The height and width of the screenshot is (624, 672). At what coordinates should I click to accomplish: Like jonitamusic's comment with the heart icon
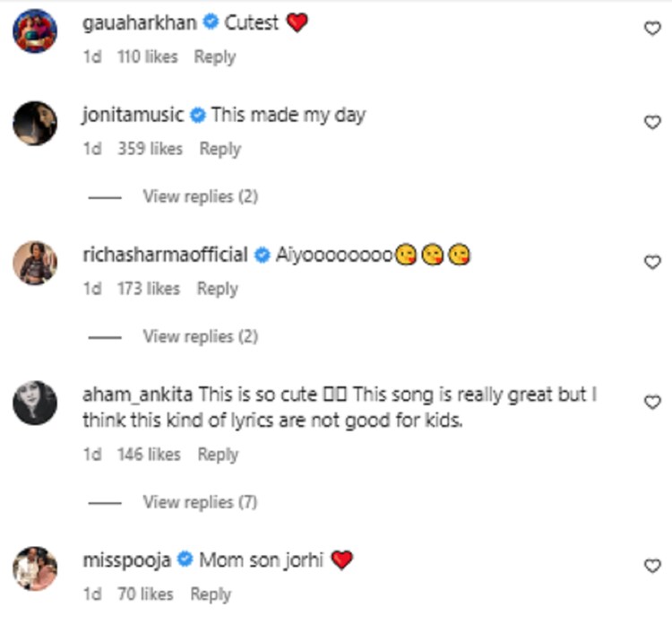pyautogui.click(x=652, y=123)
